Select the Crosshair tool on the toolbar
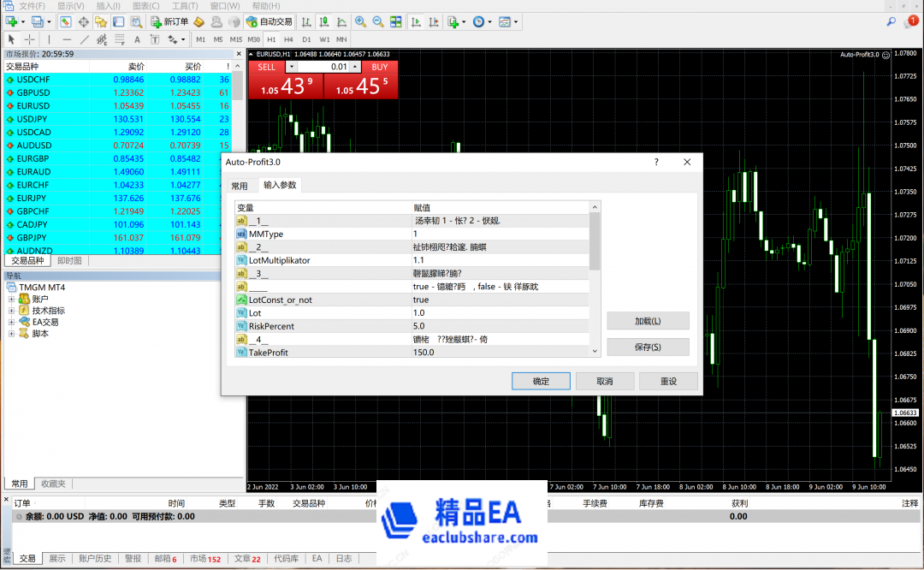Viewport: 924px width, 570px height. [x=29, y=39]
